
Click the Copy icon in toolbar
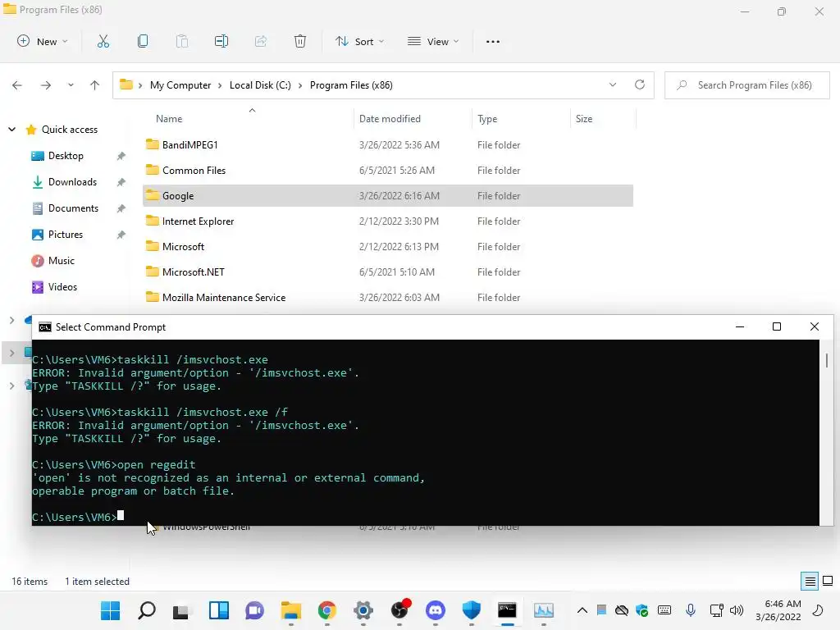(x=143, y=41)
